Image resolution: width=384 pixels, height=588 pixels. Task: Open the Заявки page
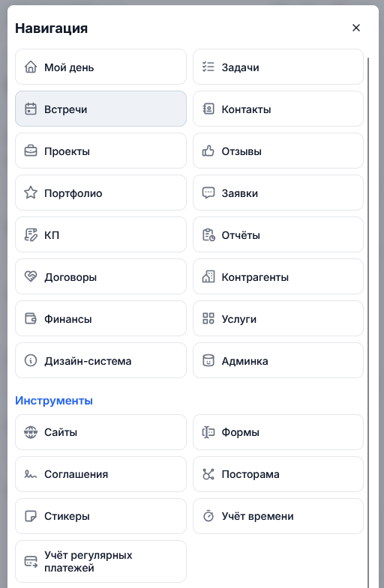pyautogui.click(x=278, y=193)
